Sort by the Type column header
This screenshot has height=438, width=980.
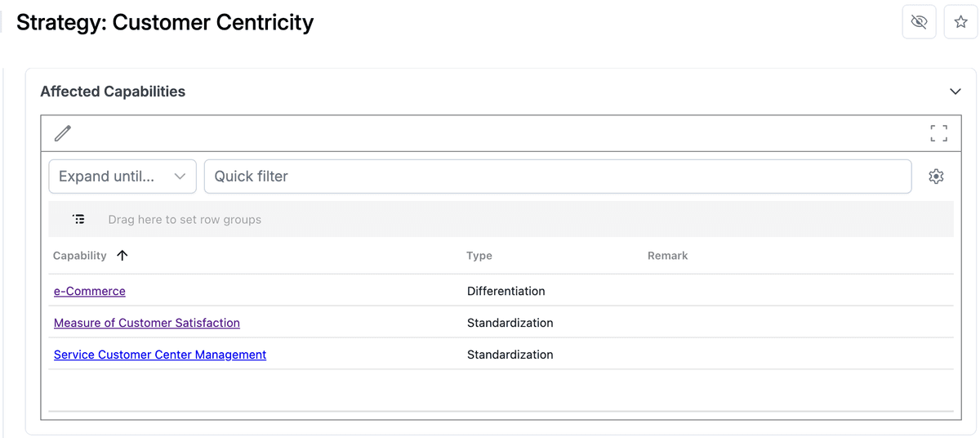(479, 256)
